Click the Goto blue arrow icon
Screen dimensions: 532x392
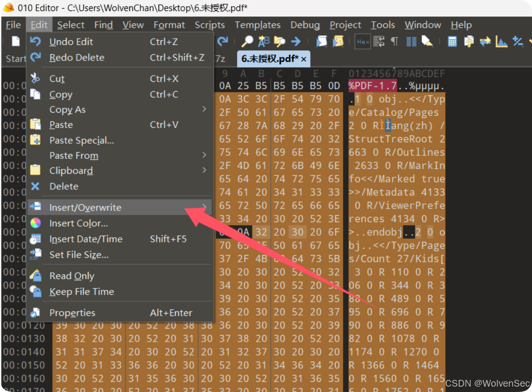point(296,41)
